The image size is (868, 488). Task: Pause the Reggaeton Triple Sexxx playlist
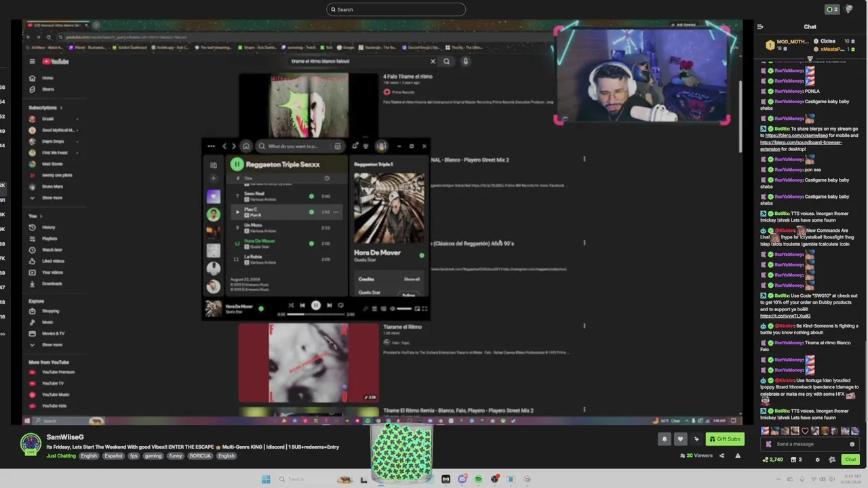pos(237,164)
